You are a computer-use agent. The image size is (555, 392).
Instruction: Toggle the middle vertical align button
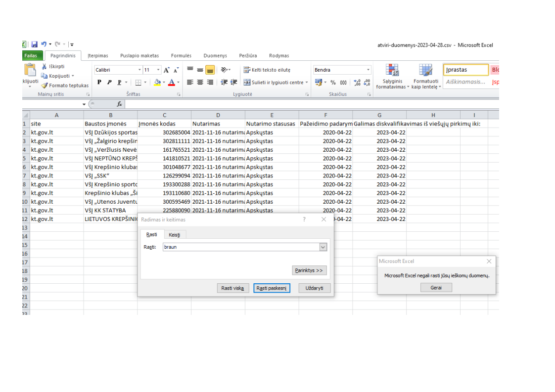click(200, 70)
